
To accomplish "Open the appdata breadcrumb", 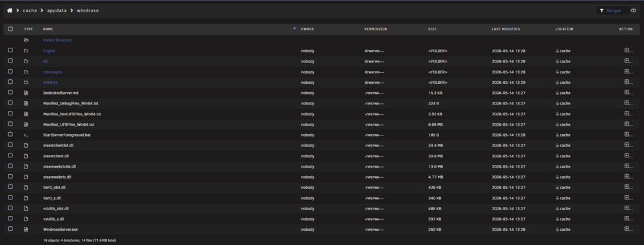I will [x=57, y=11].
